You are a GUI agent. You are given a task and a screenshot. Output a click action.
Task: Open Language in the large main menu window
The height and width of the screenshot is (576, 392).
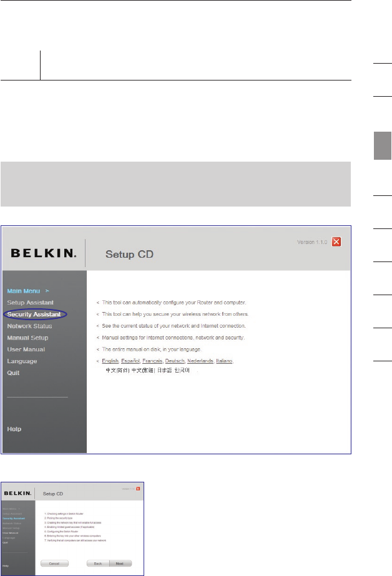(22, 361)
